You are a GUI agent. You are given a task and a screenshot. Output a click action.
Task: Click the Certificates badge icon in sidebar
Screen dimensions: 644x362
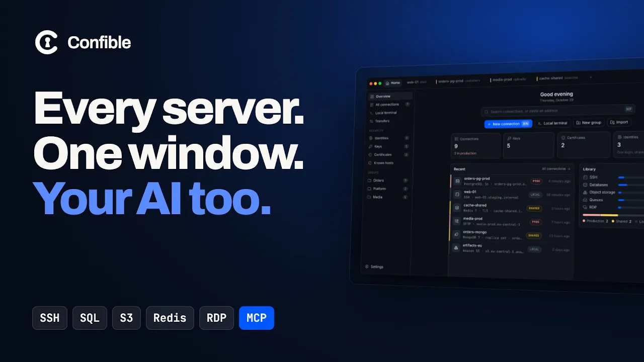tap(371, 154)
